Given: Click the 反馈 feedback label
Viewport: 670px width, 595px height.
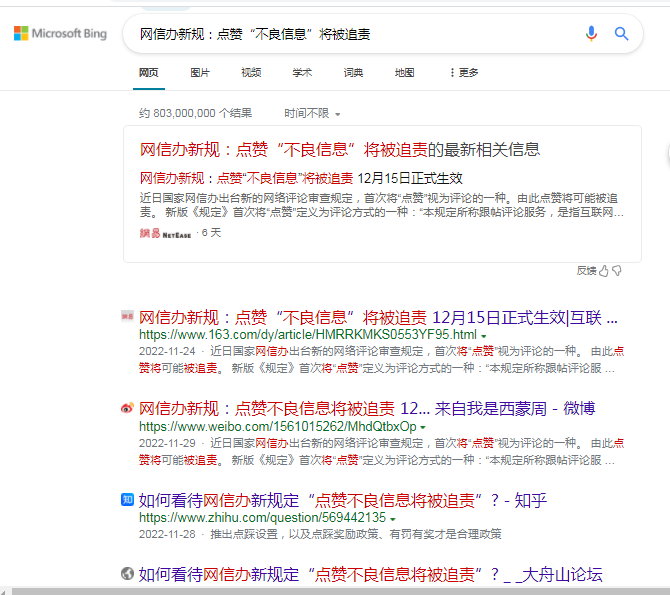Looking at the screenshot, I should point(586,271).
